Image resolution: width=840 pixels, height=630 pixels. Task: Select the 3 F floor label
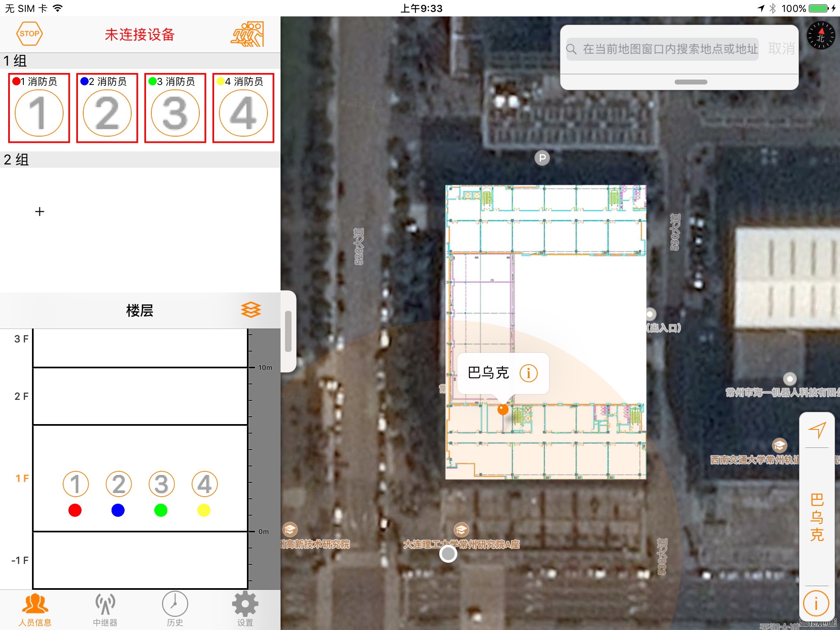(x=21, y=339)
